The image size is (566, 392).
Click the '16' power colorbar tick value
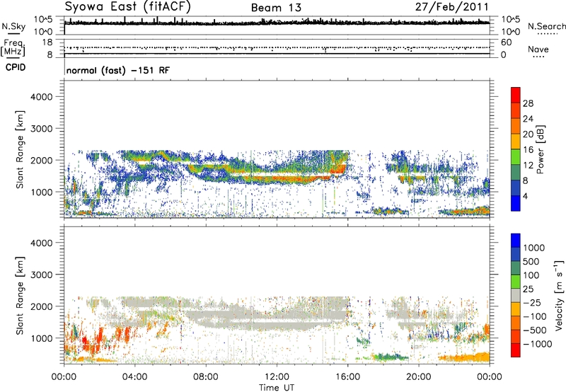pos(528,150)
